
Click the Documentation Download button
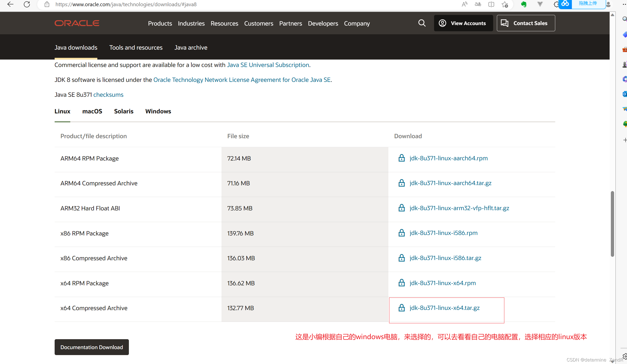[92, 347]
